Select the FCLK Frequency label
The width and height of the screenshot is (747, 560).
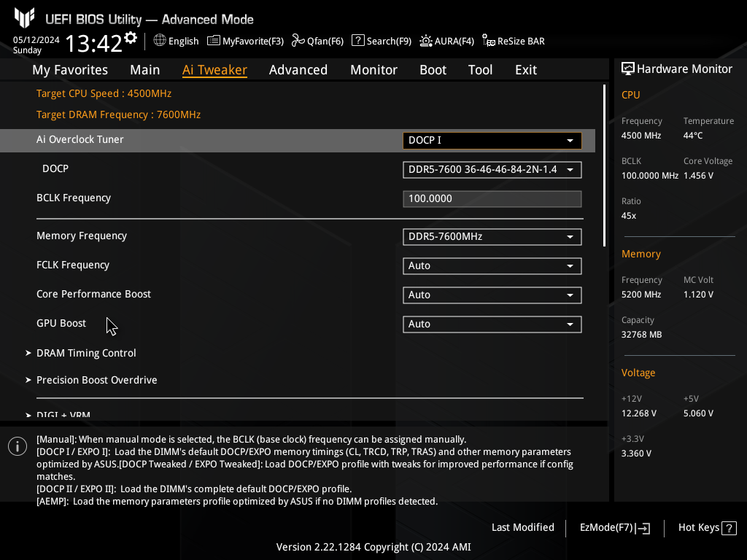coord(73,265)
